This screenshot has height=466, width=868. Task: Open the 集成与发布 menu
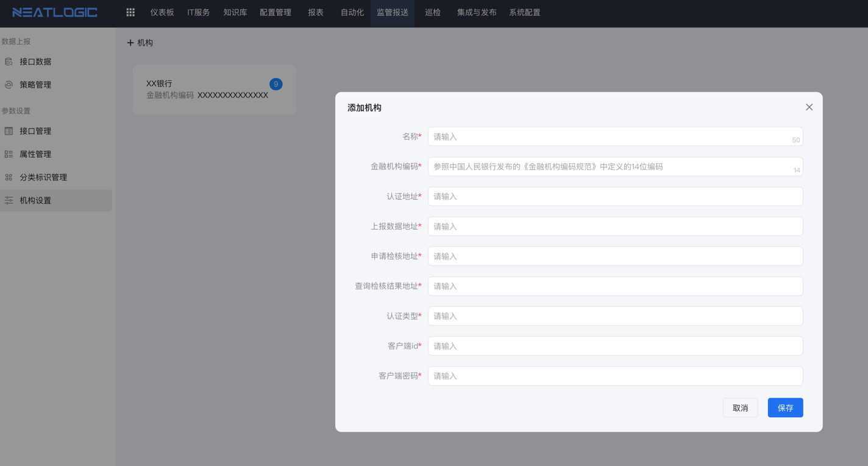[x=477, y=12]
